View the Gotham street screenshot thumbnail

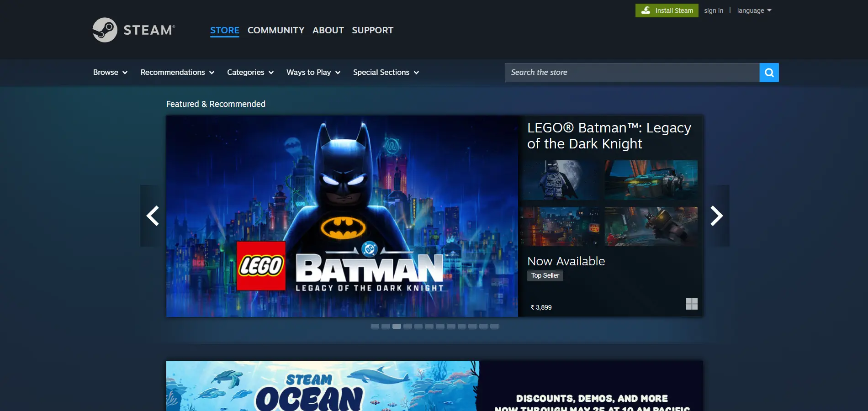coord(561,227)
